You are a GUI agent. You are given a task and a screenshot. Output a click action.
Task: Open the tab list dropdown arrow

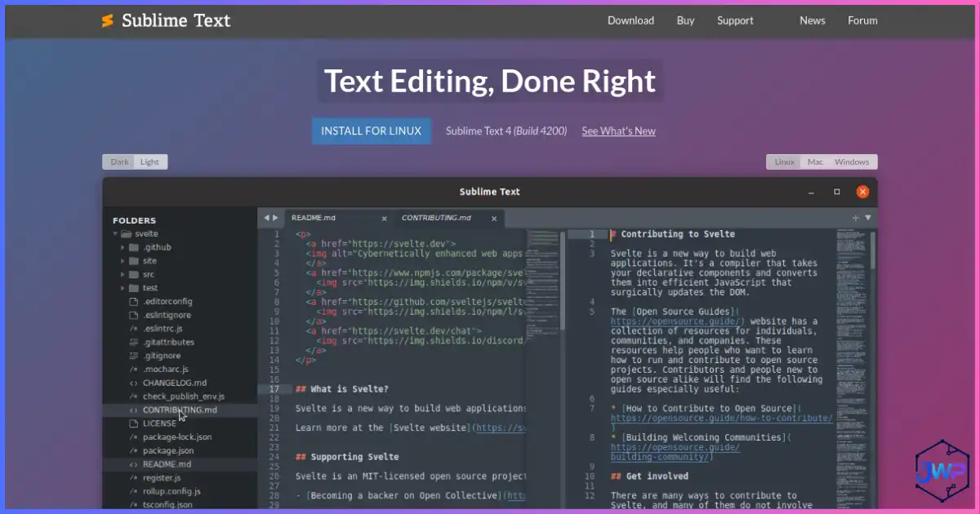click(x=867, y=218)
